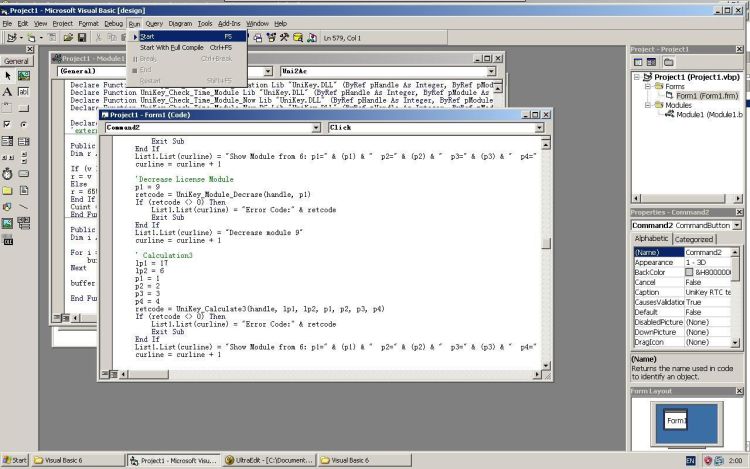Open Click procedure dropdown in Form1 code window

[539, 128]
